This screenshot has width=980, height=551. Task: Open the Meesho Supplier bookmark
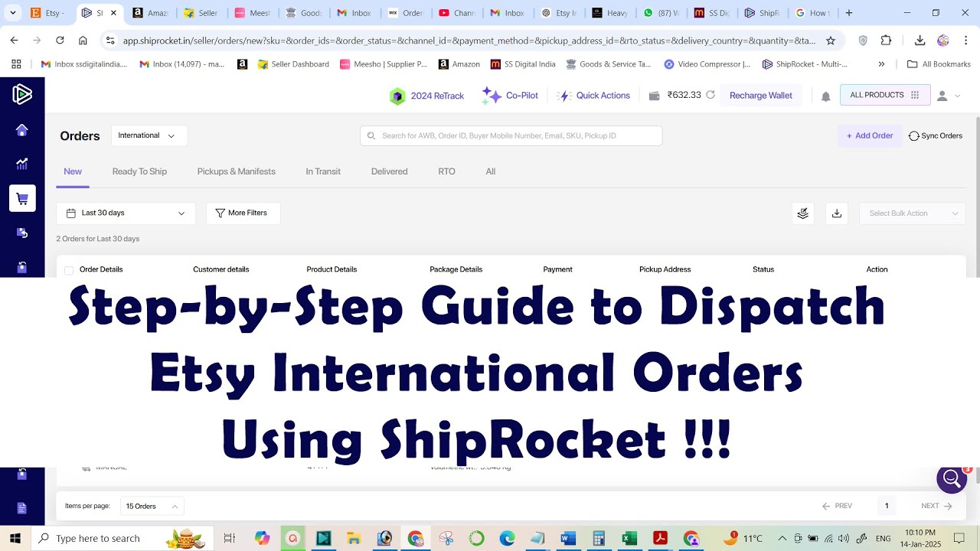click(384, 64)
